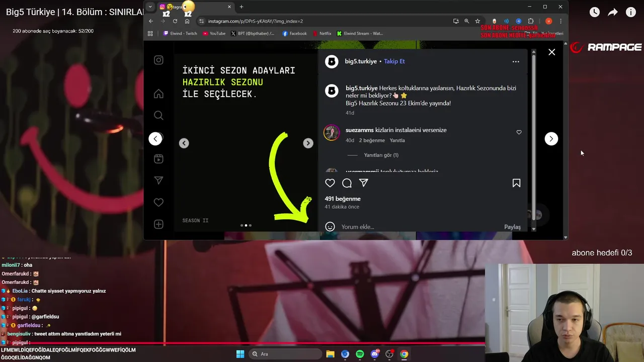Open Instagram search in the sidebar
The height and width of the screenshot is (362, 644).
click(158, 116)
